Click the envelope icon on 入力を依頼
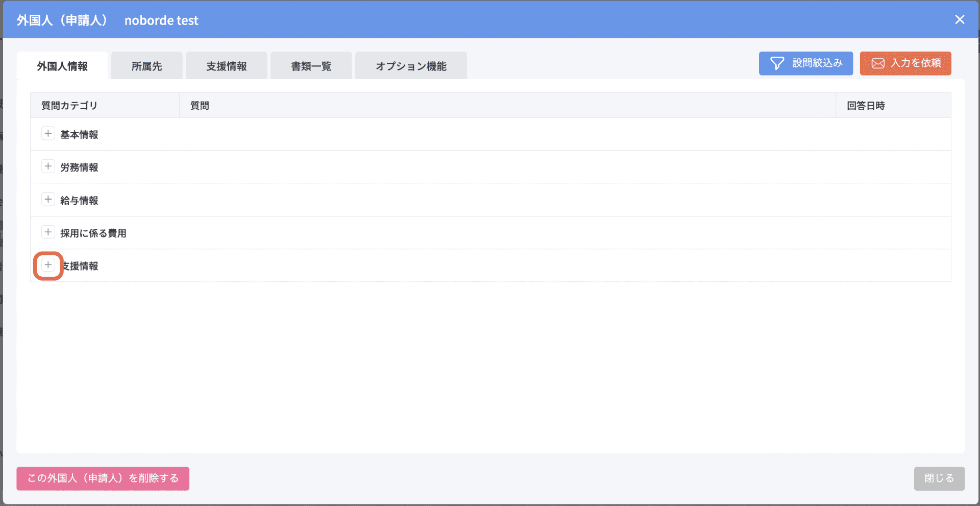 [x=878, y=63]
